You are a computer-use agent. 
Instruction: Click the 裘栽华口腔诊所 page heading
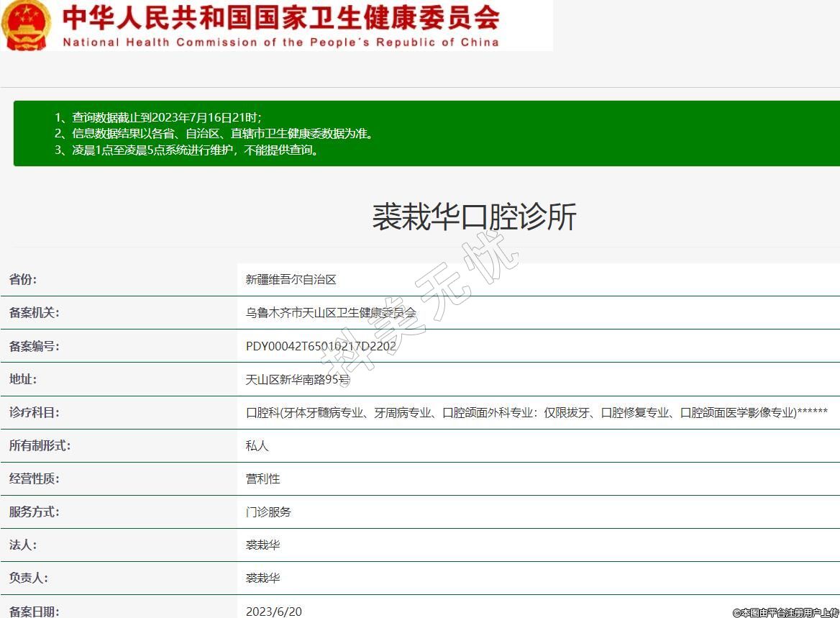point(474,217)
